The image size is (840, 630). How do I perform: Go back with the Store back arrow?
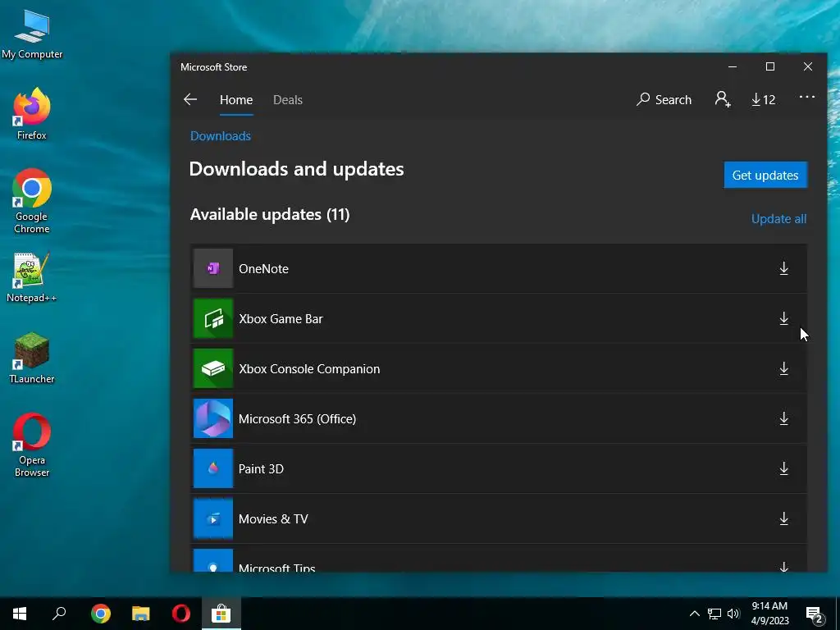[x=190, y=99]
